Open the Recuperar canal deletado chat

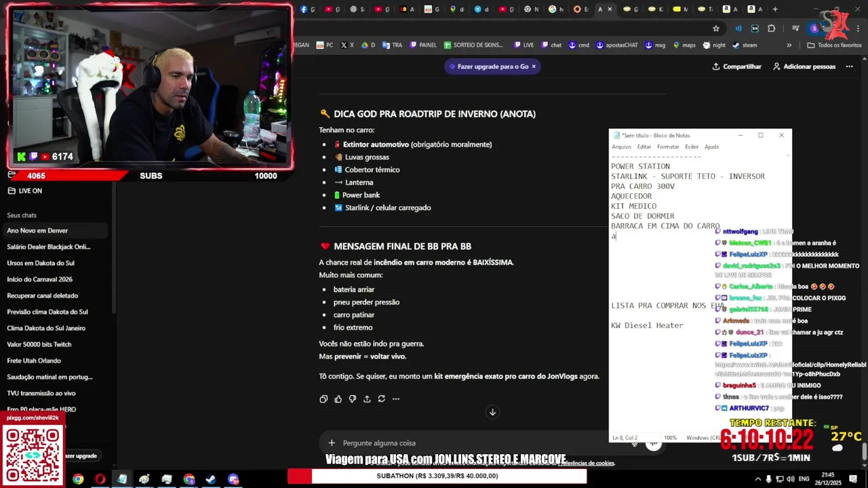pos(54,296)
